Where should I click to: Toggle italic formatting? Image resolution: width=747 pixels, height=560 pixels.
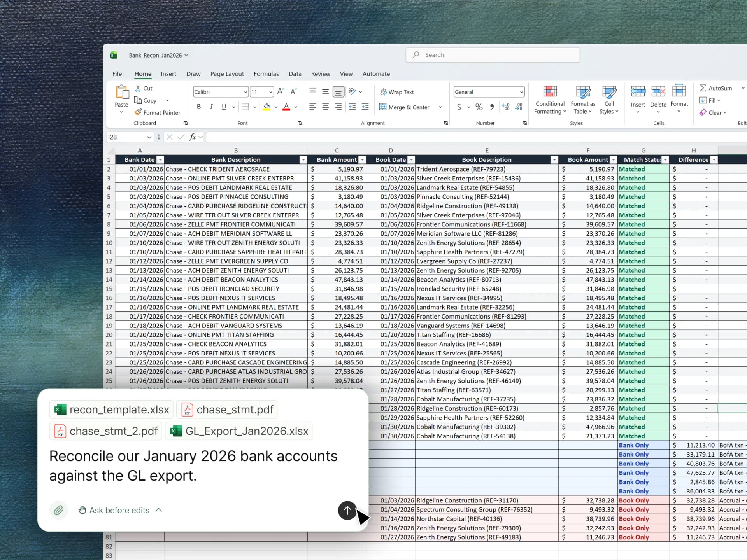[211, 107]
